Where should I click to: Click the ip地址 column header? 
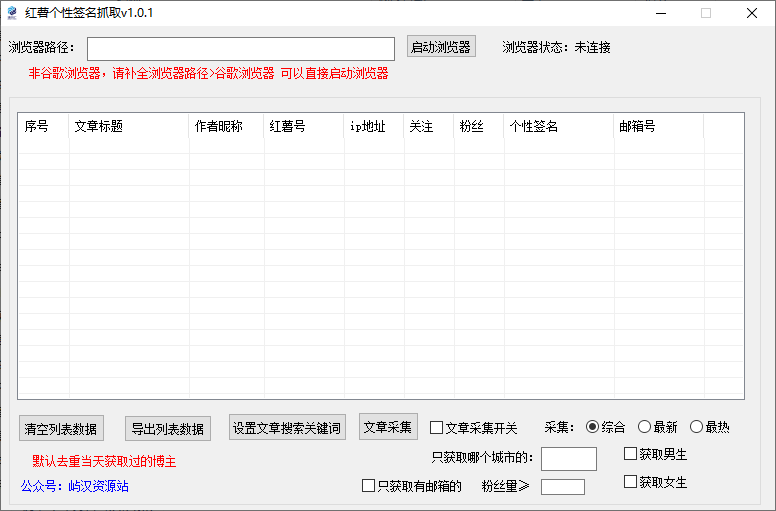click(374, 126)
